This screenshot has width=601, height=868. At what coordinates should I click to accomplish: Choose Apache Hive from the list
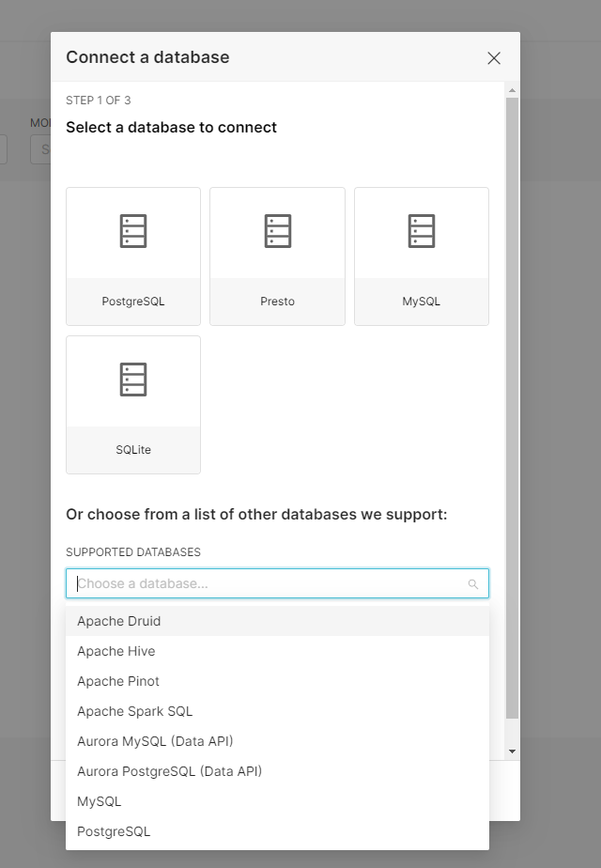click(116, 651)
